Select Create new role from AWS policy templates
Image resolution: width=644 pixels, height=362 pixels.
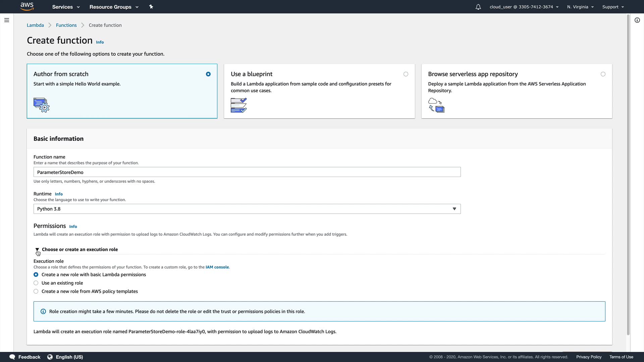point(36,291)
